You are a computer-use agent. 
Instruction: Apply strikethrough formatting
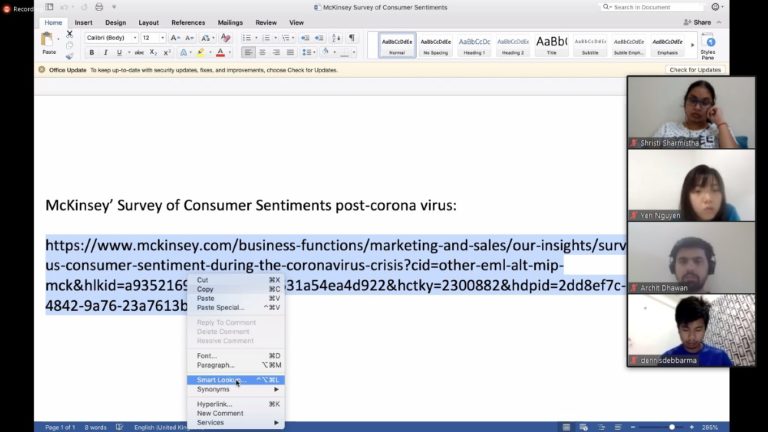[139, 53]
